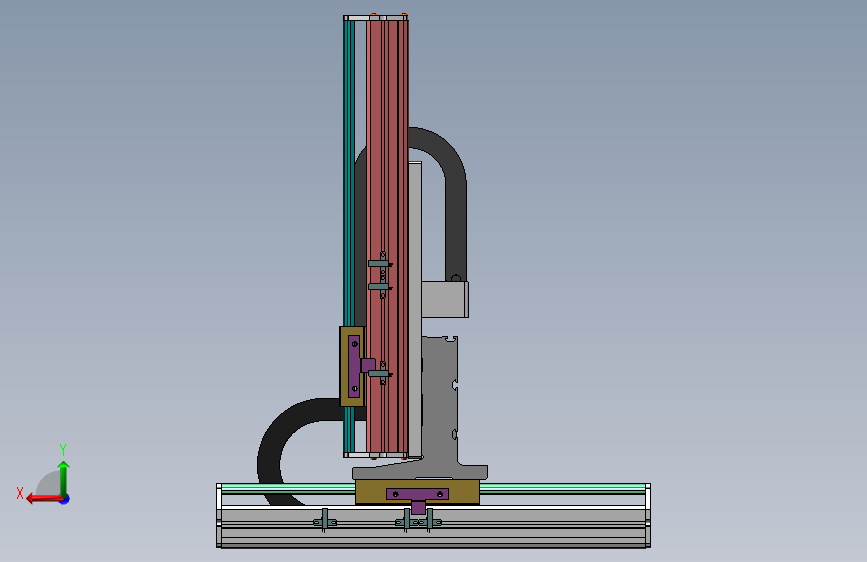The width and height of the screenshot is (867, 562).
Task: Select the light green horizontal guide rail
Action: (563, 488)
